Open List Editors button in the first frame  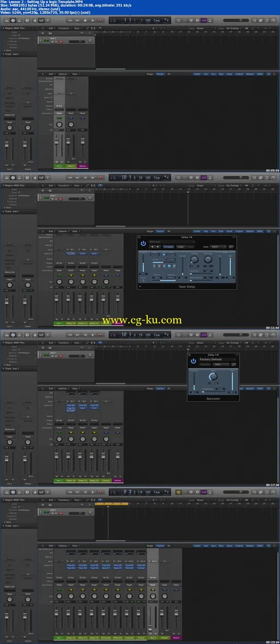254,20
